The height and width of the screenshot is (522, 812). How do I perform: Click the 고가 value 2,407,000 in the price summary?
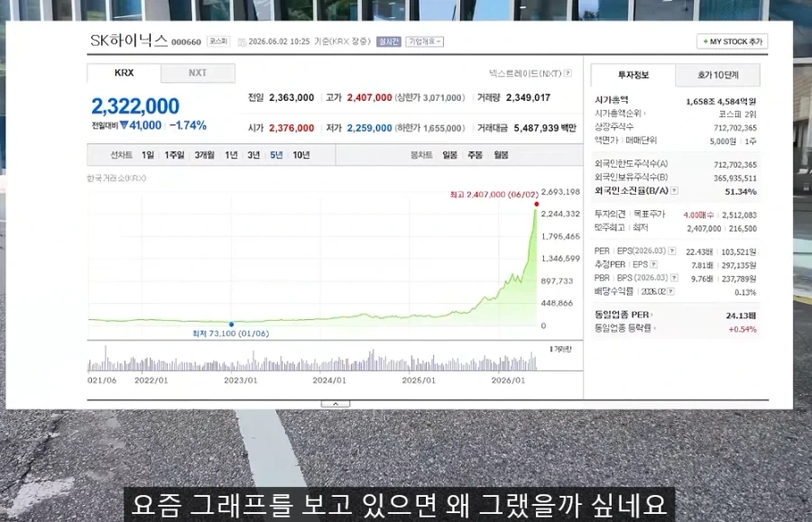[x=369, y=97]
